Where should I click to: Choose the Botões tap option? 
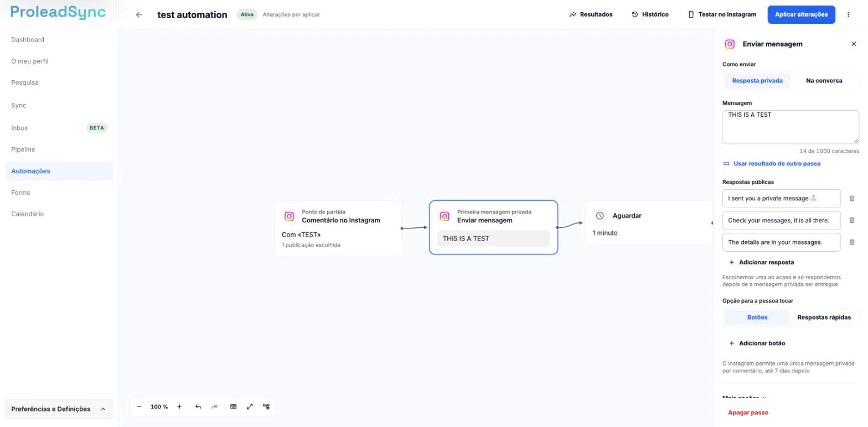pos(757,317)
